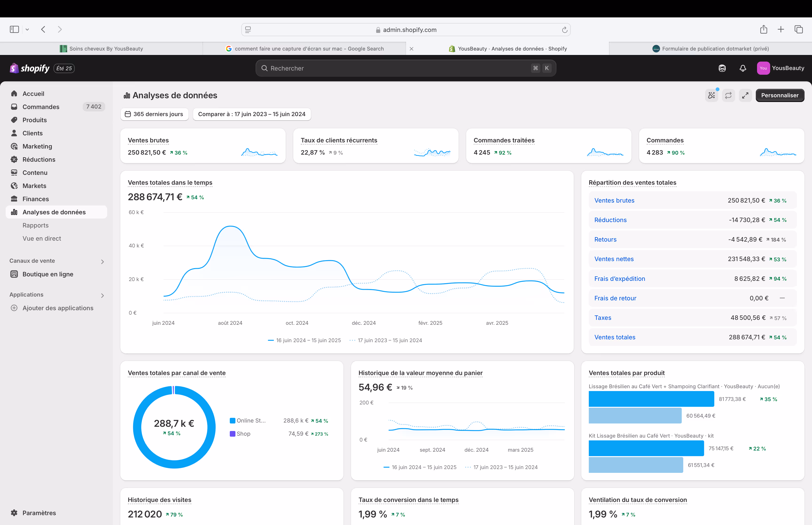Open the Ventes nettes link

(614, 259)
